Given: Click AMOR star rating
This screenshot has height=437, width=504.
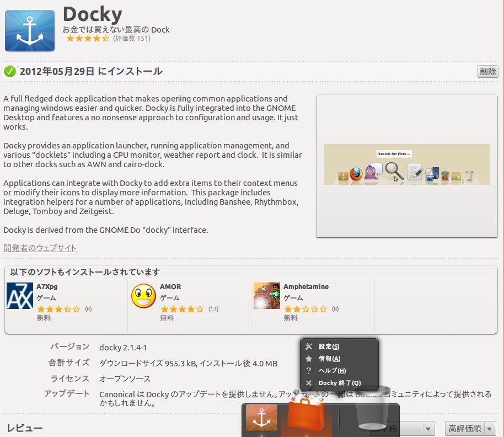Looking at the screenshot, I should click(x=182, y=309).
